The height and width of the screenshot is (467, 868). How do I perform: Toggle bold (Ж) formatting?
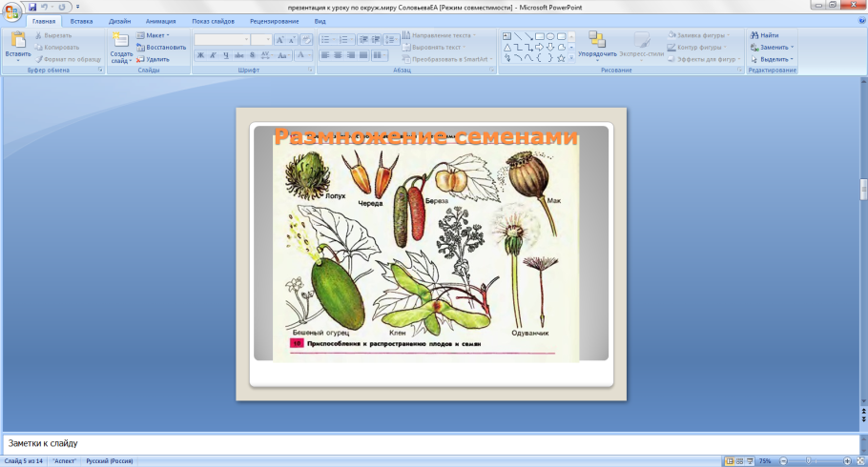coord(200,56)
